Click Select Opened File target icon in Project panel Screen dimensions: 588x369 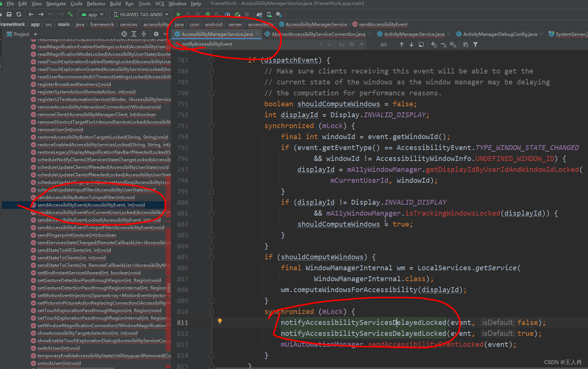pos(124,34)
